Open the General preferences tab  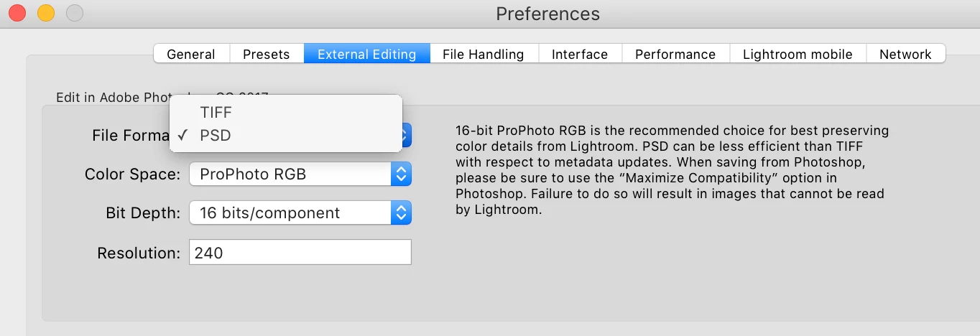point(191,54)
